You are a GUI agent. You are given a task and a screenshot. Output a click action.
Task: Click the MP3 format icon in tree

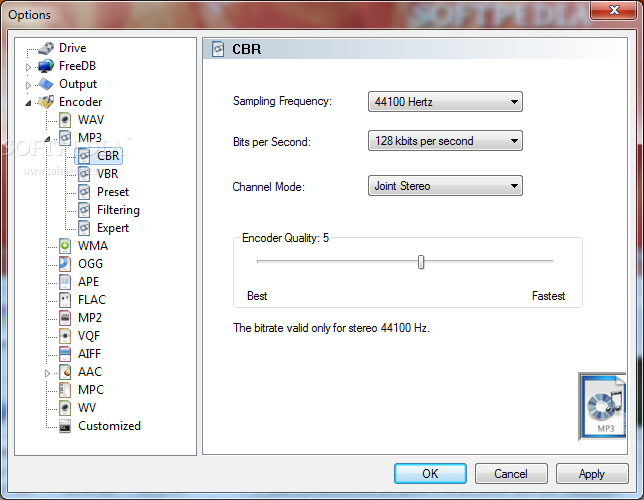[x=65, y=138]
